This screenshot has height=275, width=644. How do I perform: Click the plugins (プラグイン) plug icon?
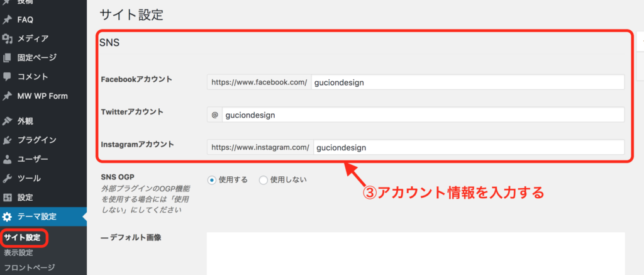[7, 140]
